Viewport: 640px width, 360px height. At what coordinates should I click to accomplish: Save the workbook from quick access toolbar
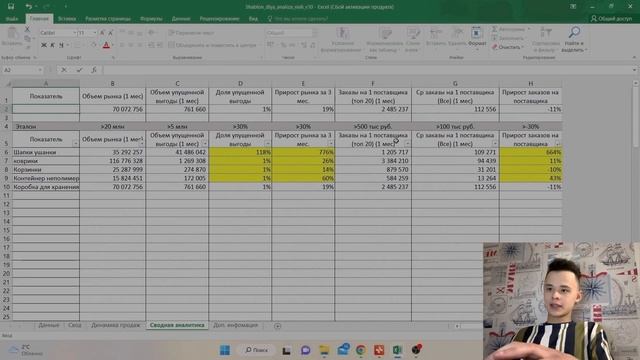point(11,7)
